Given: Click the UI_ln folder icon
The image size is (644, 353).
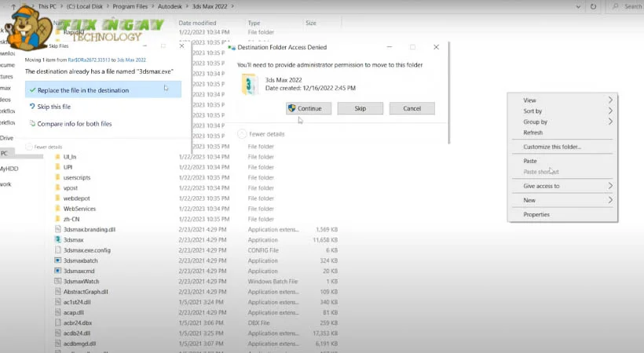Looking at the screenshot, I should [x=57, y=157].
